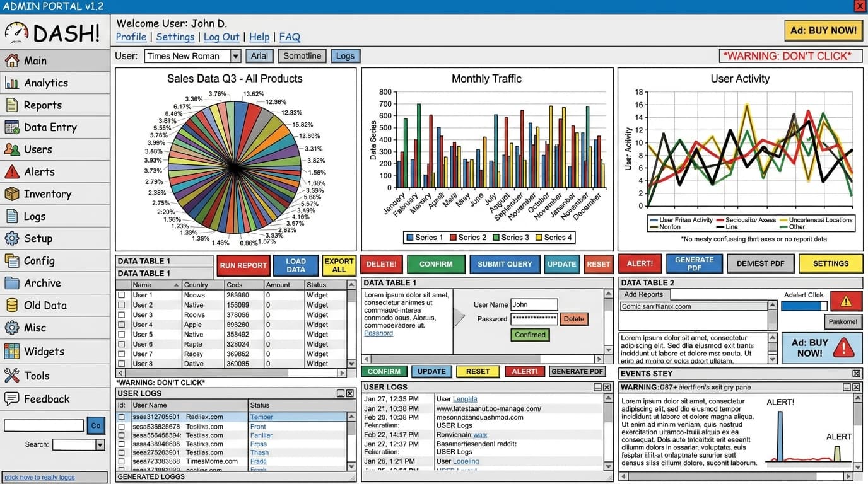Open the Times New Roman font dropdown
This screenshot has height=484, width=868.
235,56
